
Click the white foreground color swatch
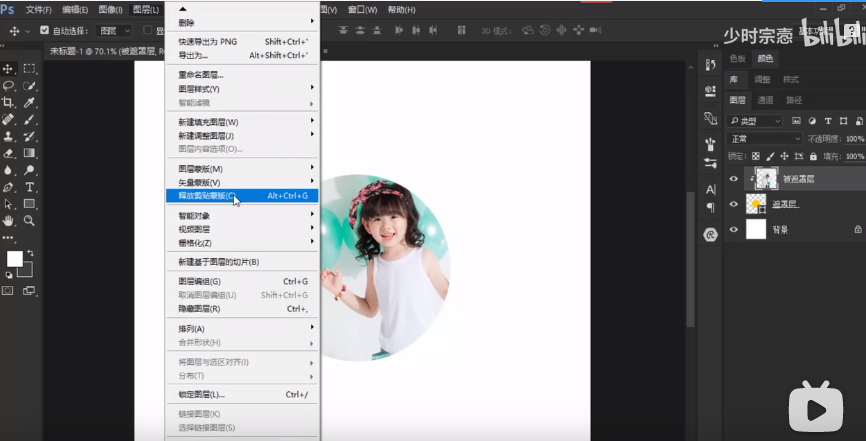(14, 259)
